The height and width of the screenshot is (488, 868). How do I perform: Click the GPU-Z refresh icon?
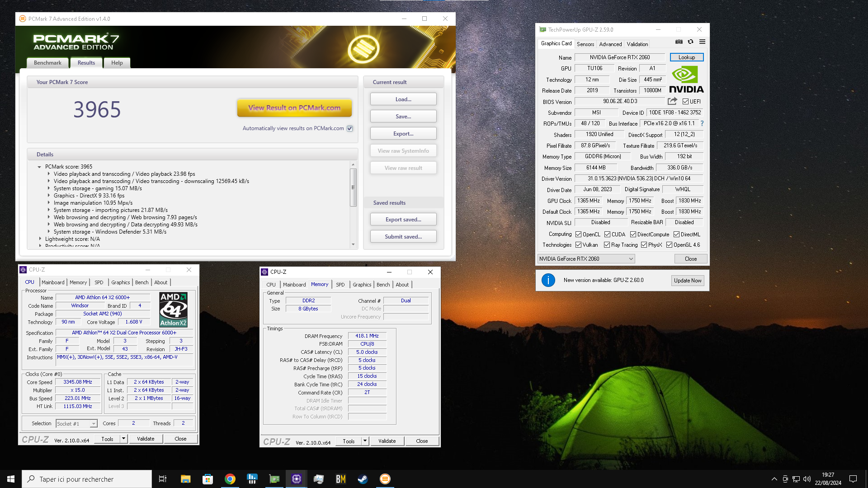point(690,42)
